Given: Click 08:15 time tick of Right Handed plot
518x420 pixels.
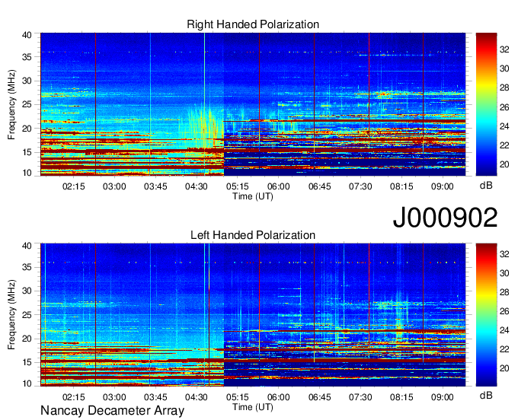Looking at the screenshot, I should 401,186.
